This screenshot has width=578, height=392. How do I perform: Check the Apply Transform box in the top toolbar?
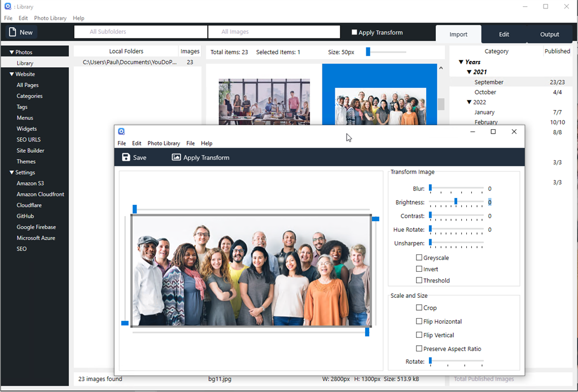[x=354, y=32]
